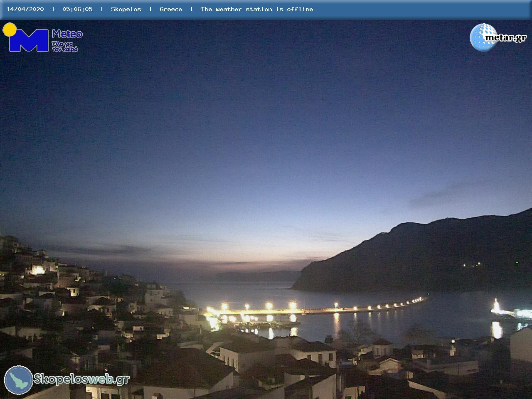Click the metar.gr globe logo
The width and height of the screenshot is (532, 399).
point(483,37)
